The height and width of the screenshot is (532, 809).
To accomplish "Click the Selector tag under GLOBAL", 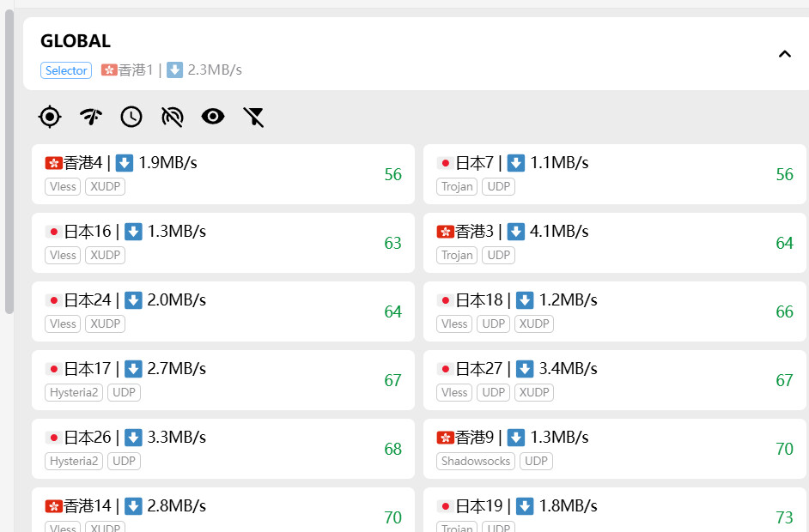I will pos(66,70).
